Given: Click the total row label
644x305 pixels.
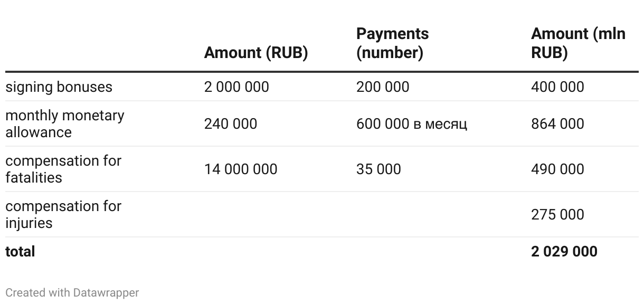Looking at the screenshot, I should coord(20,251).
